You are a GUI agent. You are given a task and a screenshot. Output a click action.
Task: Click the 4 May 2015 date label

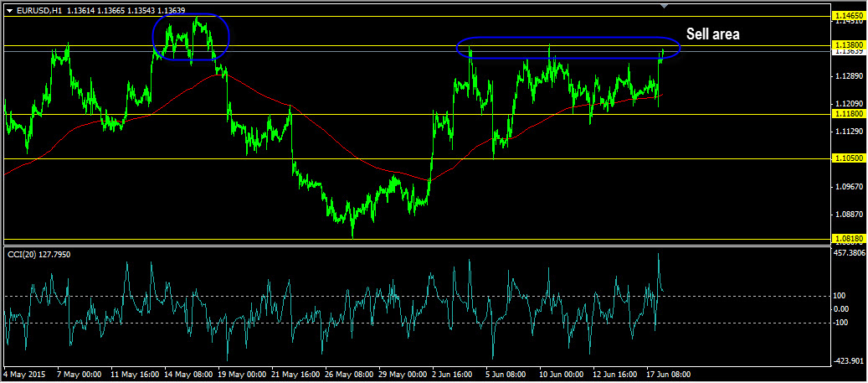[x=25, y=375]
